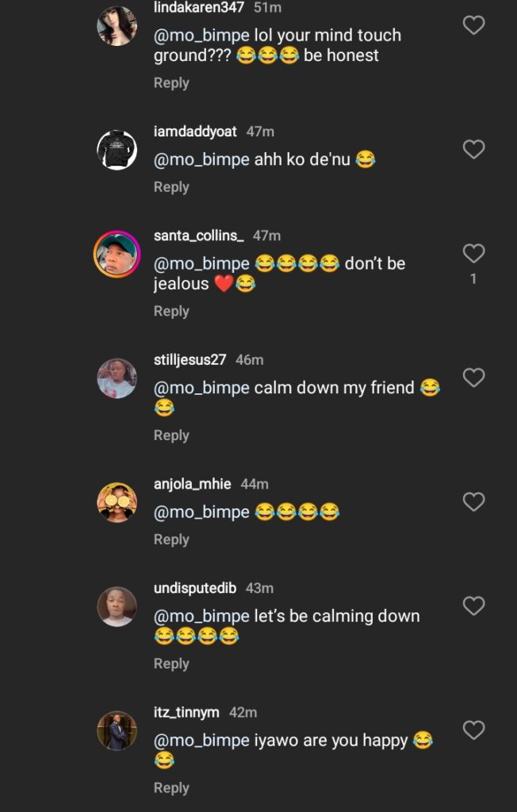Open anjola_mhie's profile avatar
Image resolution: width=517 pixels, height=812 pixels.
117,503
